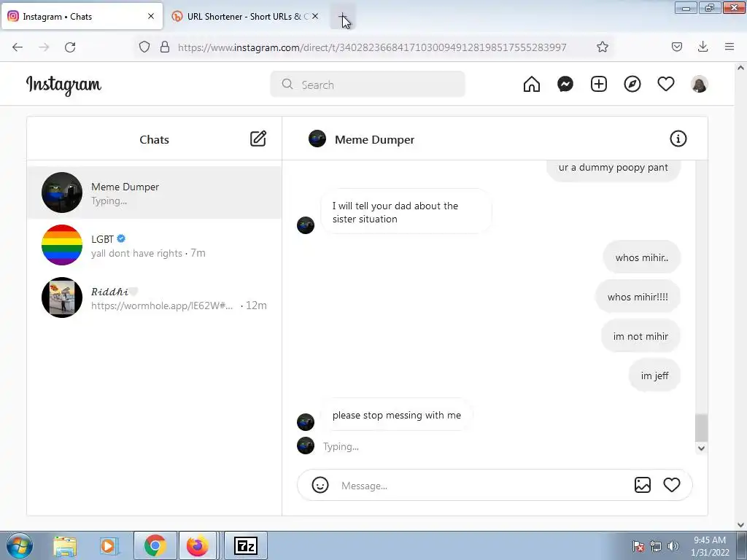The width and height of the screenshot is (747, 560).
Task: Open the Firefox hamburger menu
Action: [729, 47]
